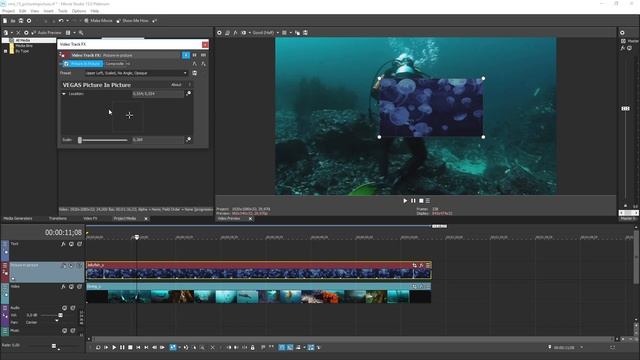
Task: Open the jellyfish clip Event Pan/Crop icon
Action: point(414,265)
